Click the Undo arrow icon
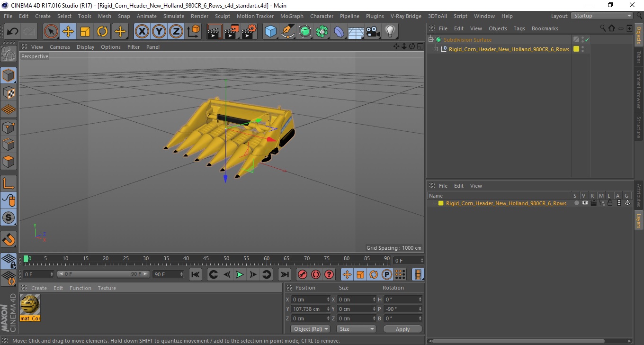Viewport: 644px width, 345px height. [13, 32]
